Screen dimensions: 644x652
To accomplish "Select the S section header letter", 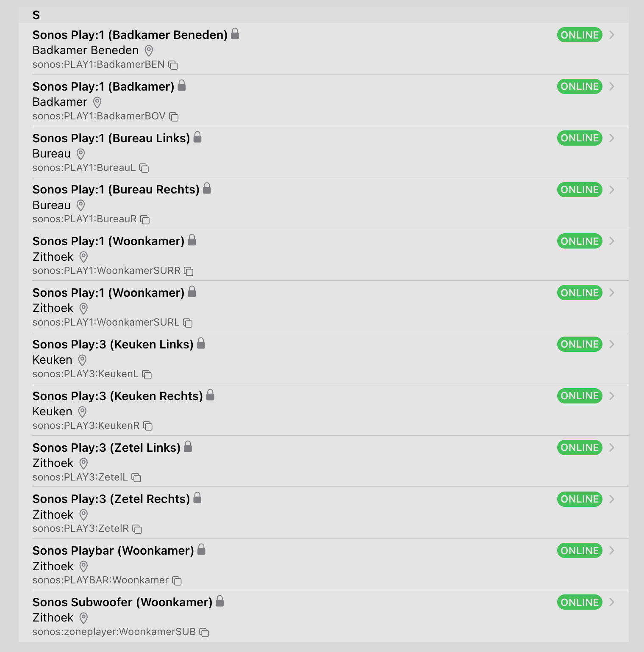I will (x=36, y=15).
